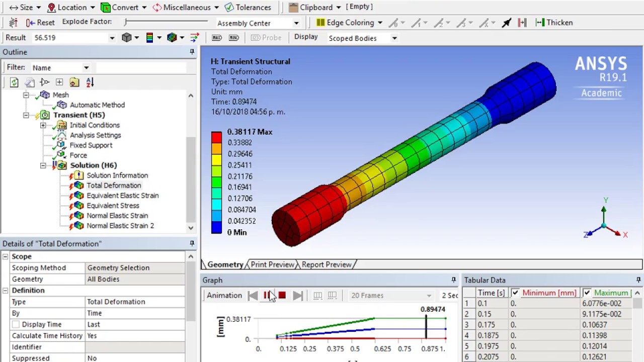Viewport: 644px width, 362px height.
Task: Switch to the Report Preview tab
Action: [327, 264]
